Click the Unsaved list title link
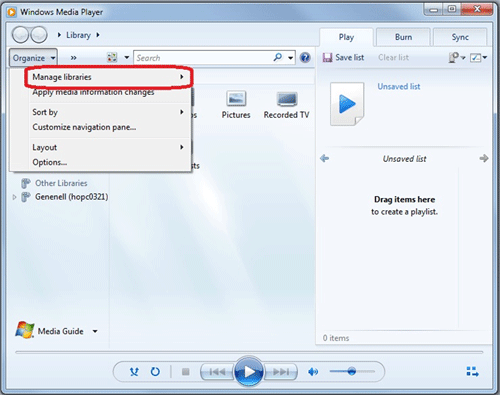This screenshot has width=500, height=395. (x=399, y=86)
